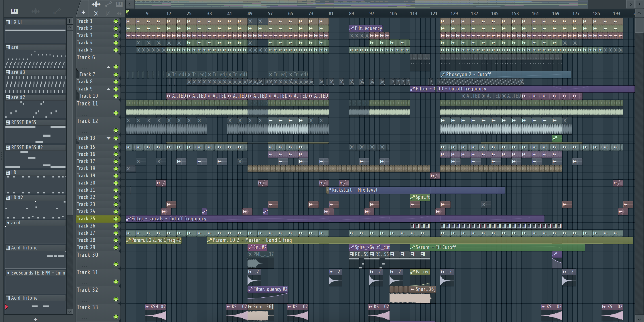Click the piano icon beside LD #2 pattern
Screen dimensions: 644x322
coord(8,197)
